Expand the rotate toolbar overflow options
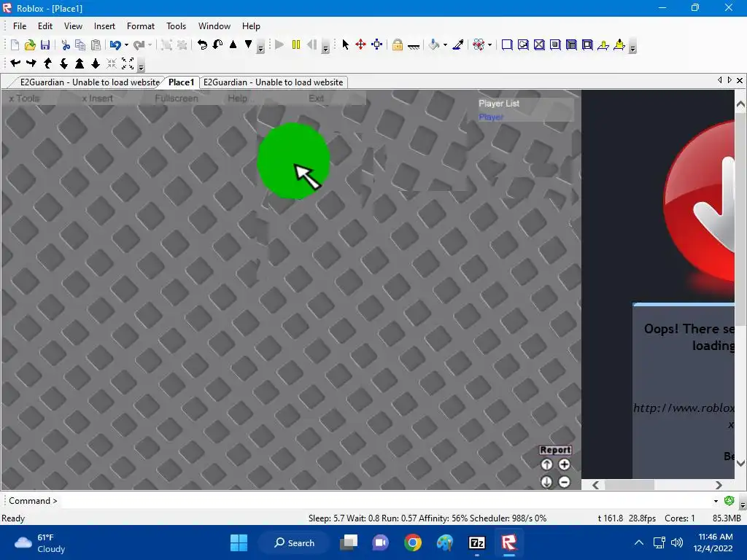The image size is (747, 560). pos(260,47)
